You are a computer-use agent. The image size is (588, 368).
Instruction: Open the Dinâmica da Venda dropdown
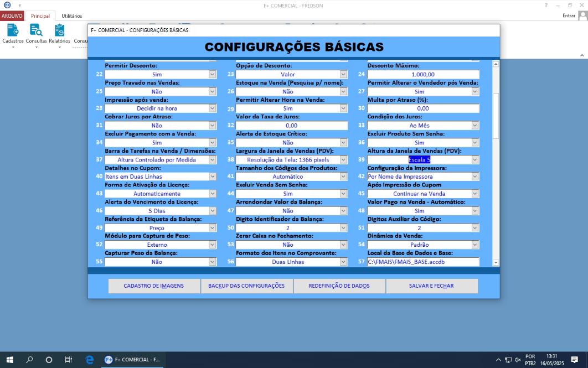point(473,244)
